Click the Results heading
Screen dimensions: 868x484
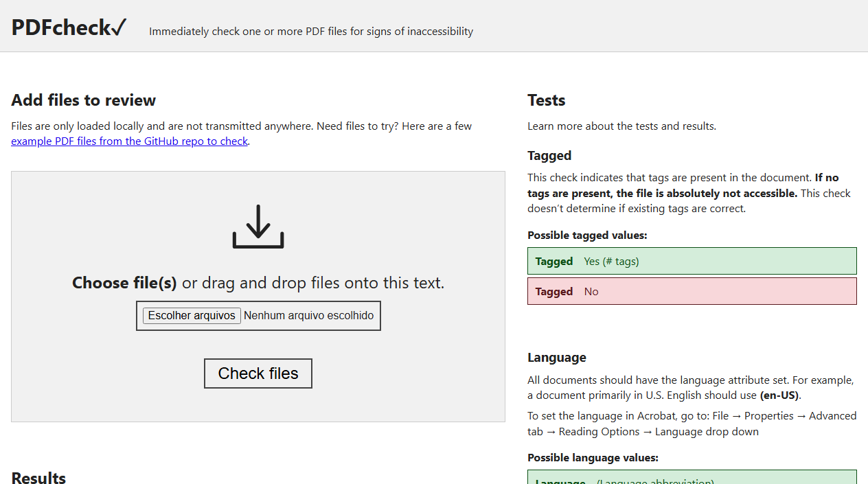[38, 477]
